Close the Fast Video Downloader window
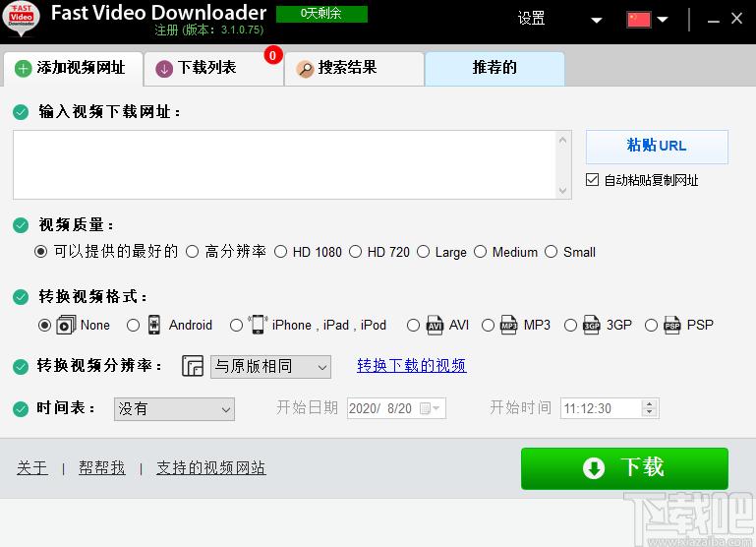Image resolution: width=756 pixels, height=547 pixels. coord(736,19)
